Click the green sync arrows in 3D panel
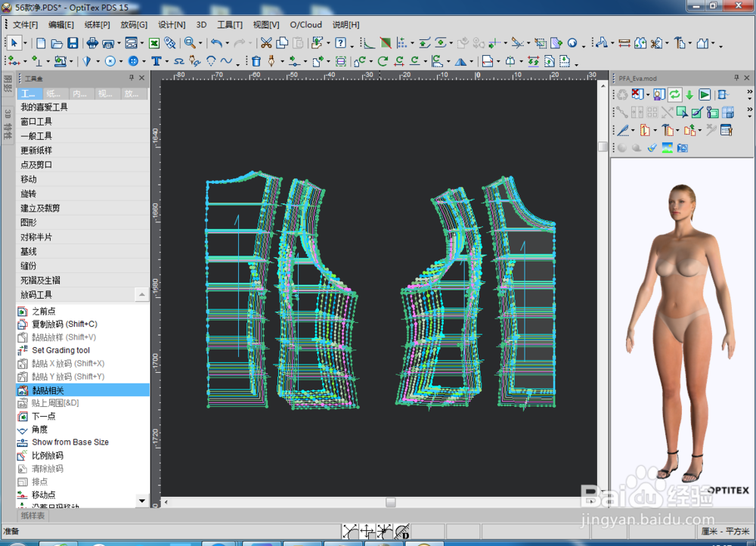The width and height of the screenshot is (756, 546). pyautogui.click(x=674, y=95)
